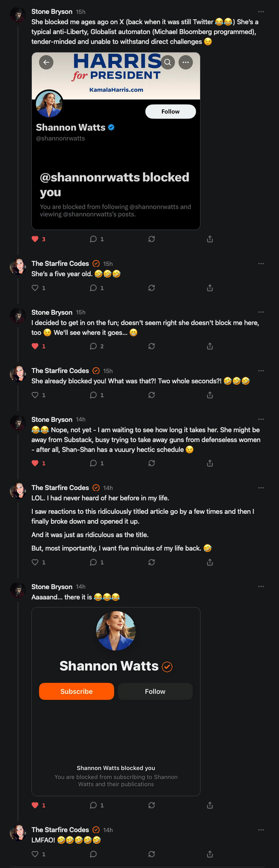Image resolution: width=279 pixels, height=868 pixels.
Task: Unlike Stone Bryson's "Aaaaand... there it is" post
Action: 35,805
